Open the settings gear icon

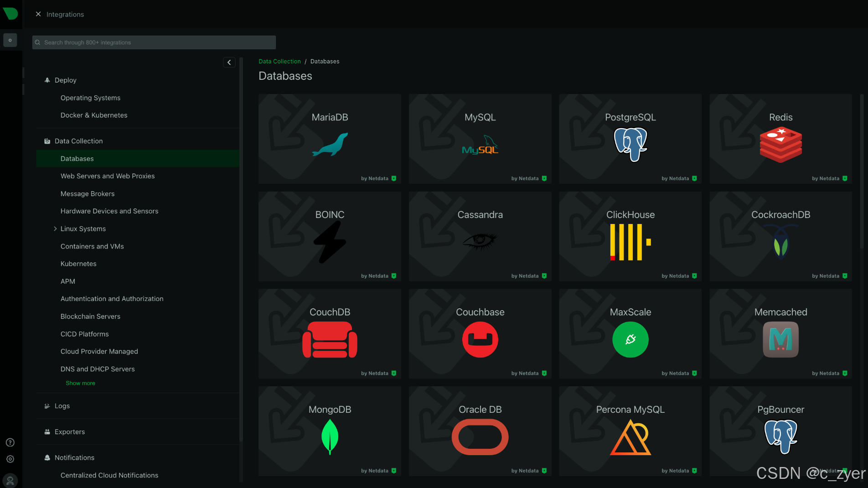coord(10,459)
